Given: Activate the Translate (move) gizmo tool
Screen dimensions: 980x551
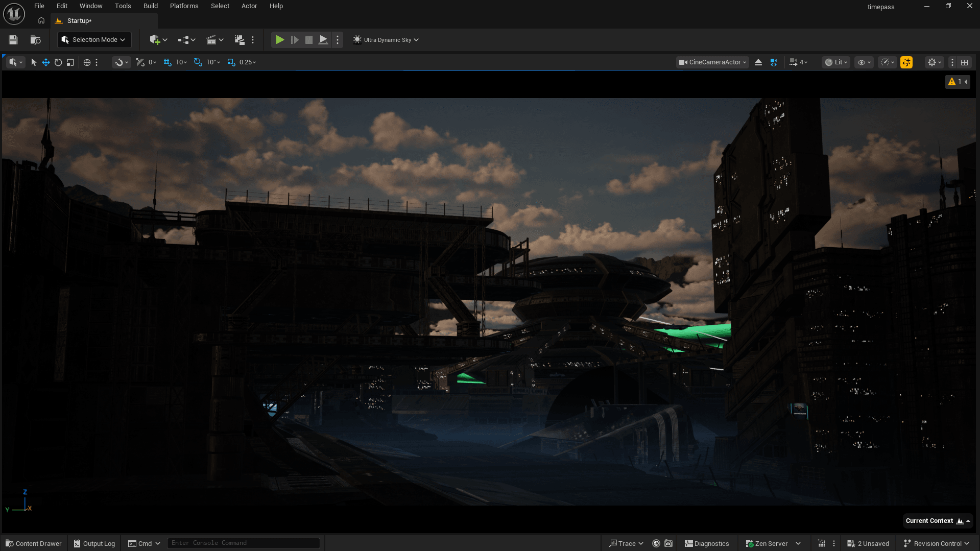Looking at the screenshot, I should 46,62.
